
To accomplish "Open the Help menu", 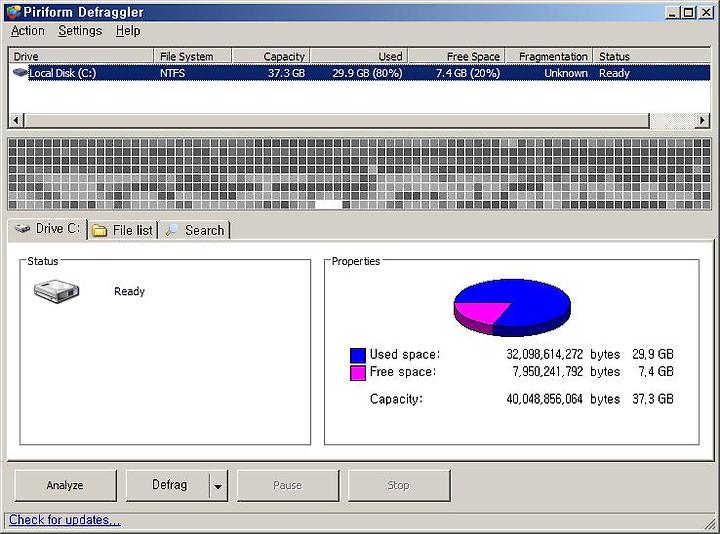I will (x=128, y=31).
